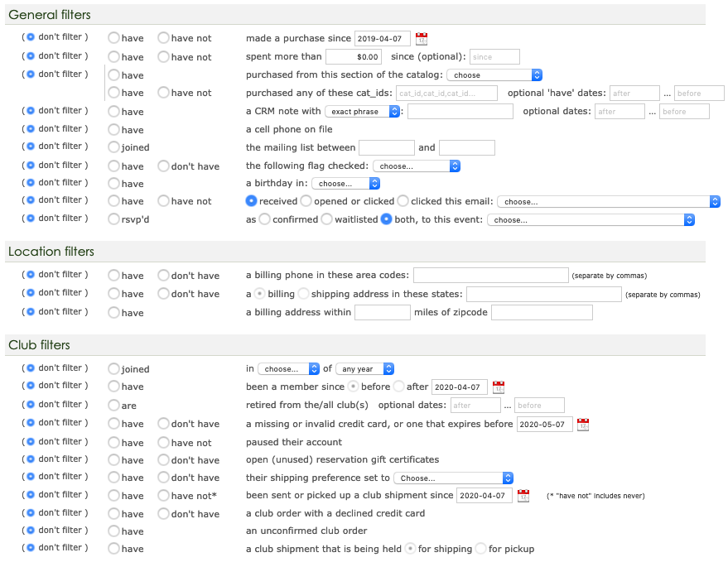Choose "have" for a cell phone on file
Image resolution: width=728 pixels, height=562 pixels.
[113, 129]
